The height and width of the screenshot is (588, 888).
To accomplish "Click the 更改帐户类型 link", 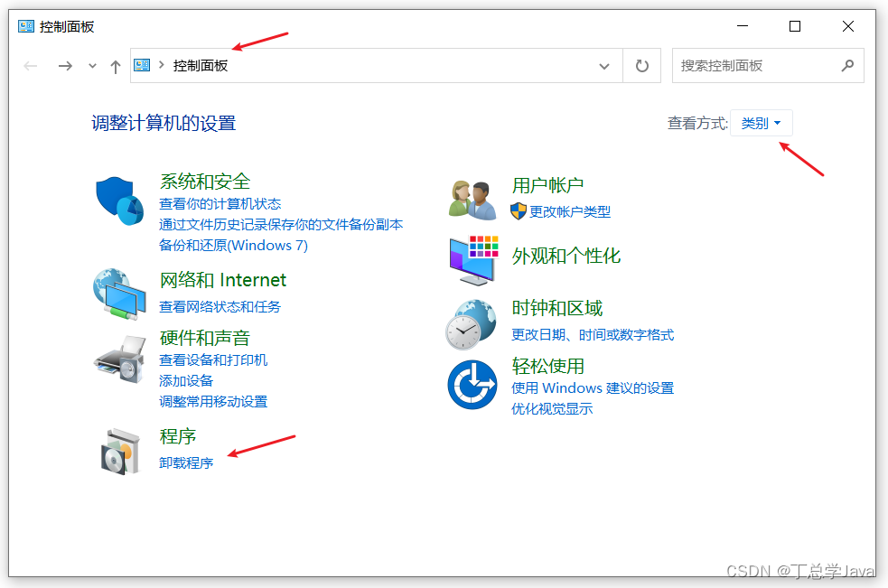I will point(570,212).
